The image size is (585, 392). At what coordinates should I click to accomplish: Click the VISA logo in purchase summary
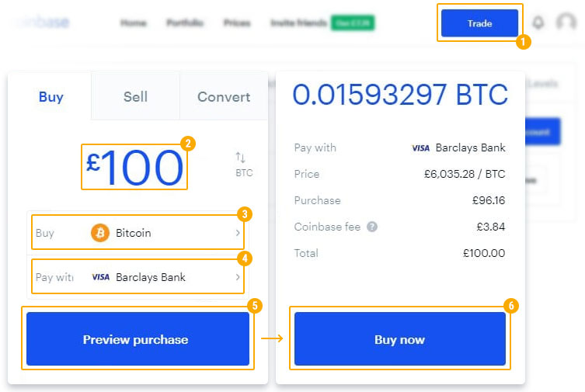420,147
